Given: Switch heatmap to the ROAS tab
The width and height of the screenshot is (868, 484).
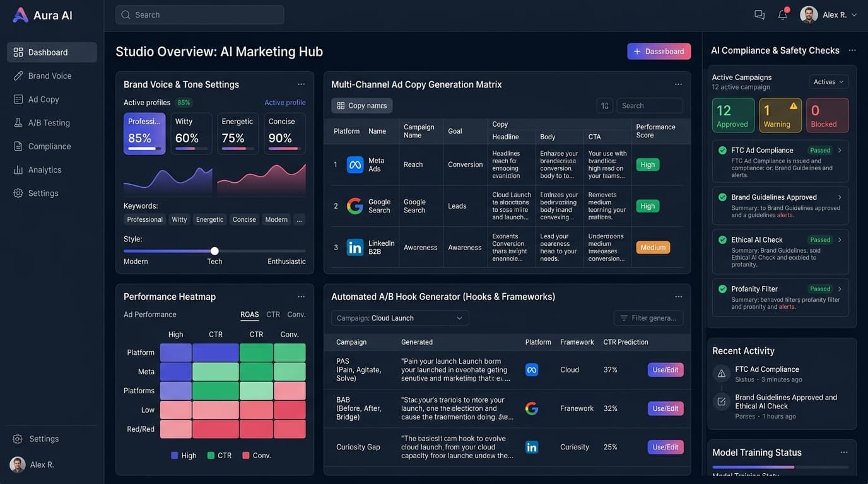Looking at the screenshot, I should pyautogui.click(x=250, y=314).
